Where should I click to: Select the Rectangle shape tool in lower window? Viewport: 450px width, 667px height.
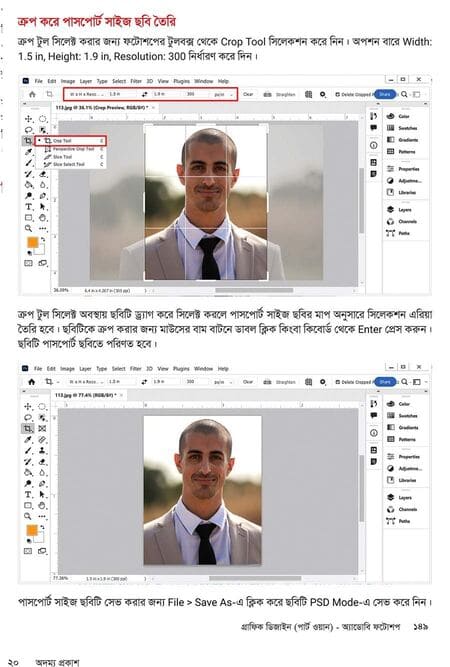click(x=28, y=506)
